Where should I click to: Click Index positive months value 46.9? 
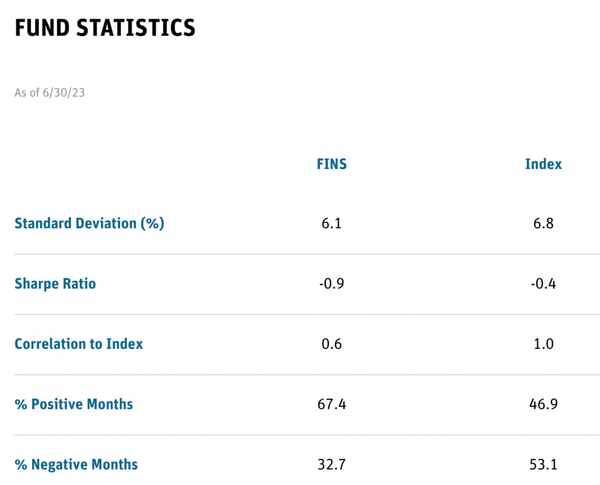coord(543,404)
